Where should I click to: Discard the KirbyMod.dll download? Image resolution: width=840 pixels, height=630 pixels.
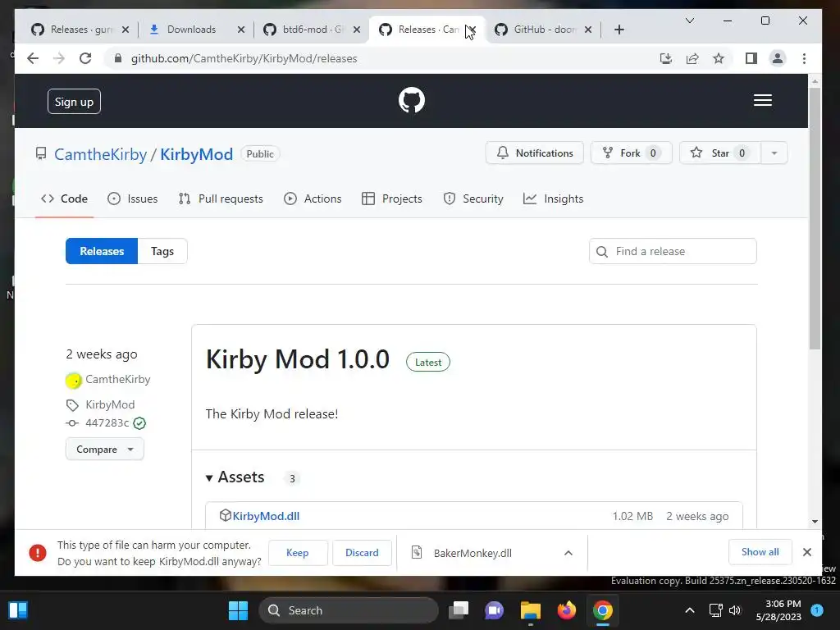[362, 553]
